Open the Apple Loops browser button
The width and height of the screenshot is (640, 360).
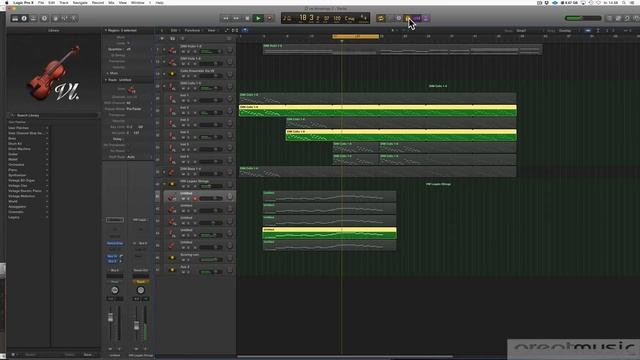pyautogui.click(x=627, y=18)
